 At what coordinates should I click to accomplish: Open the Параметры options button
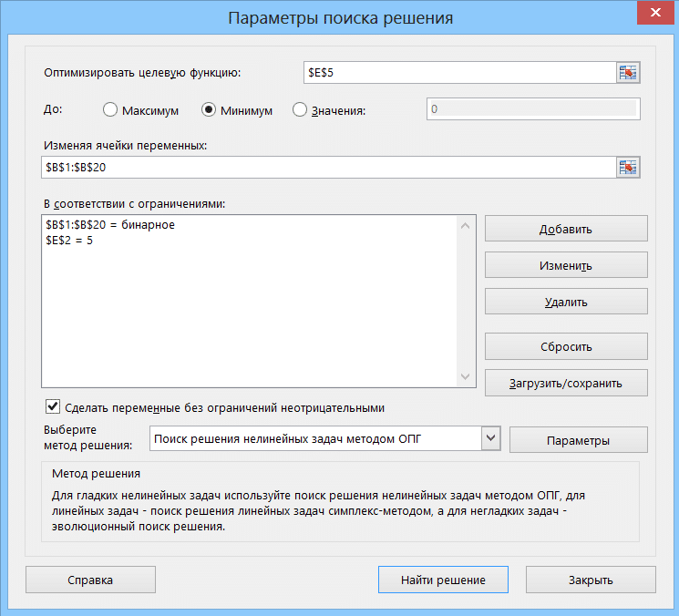(579, 440)
